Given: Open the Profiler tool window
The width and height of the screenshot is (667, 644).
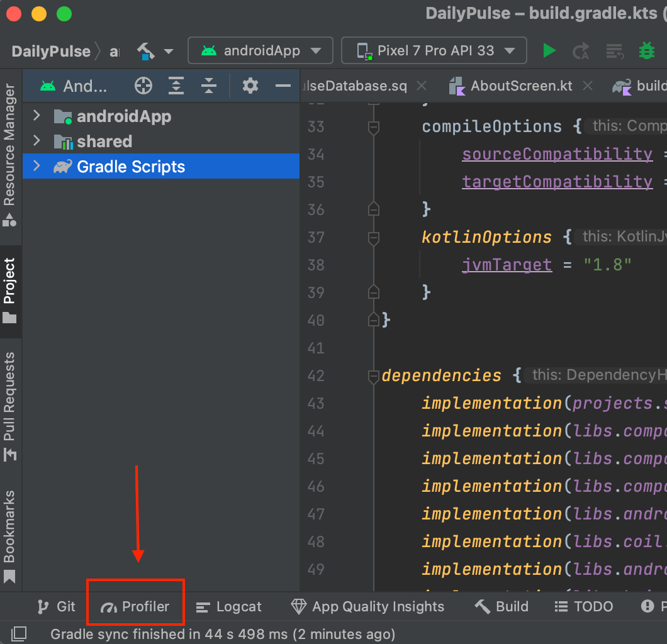Looking at the screenshot, I should 135,607.
